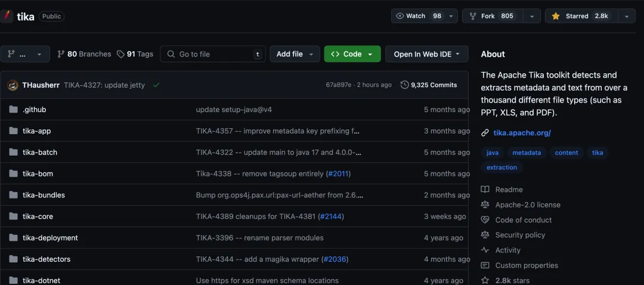Click the tika repository logo icon
This screenshot has width=644, height=285.
[6, 16]
